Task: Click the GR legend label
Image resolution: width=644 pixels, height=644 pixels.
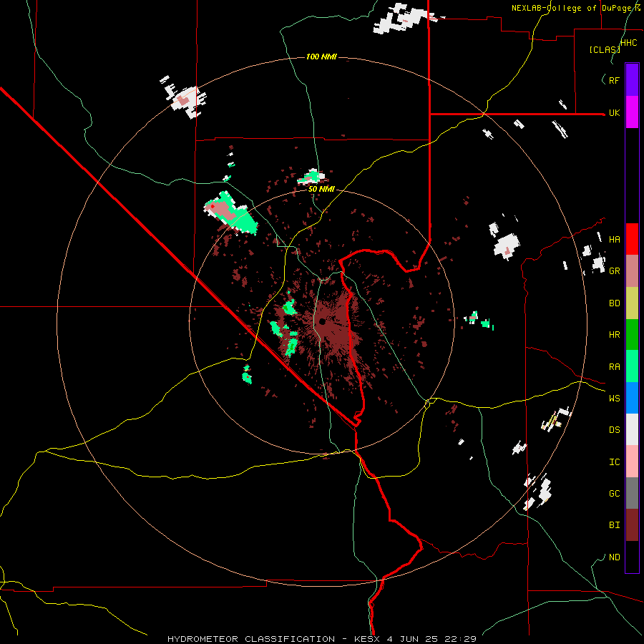Action: 614,271
